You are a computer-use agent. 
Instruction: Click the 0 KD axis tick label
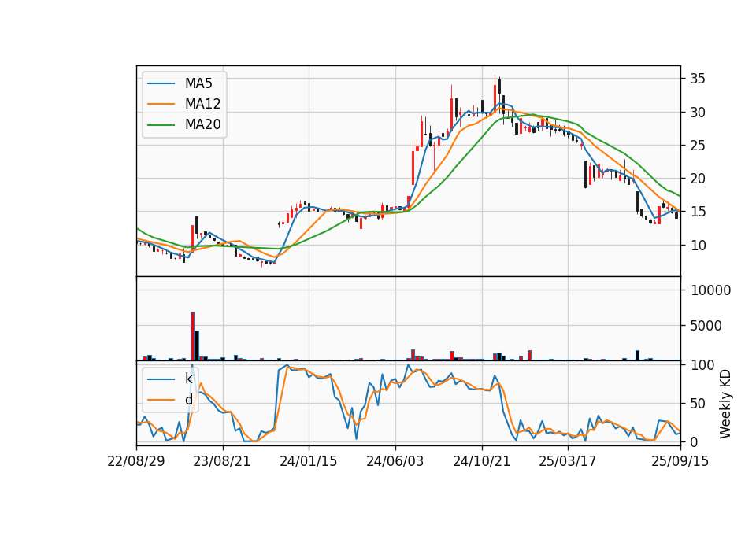tap(695, 441)
